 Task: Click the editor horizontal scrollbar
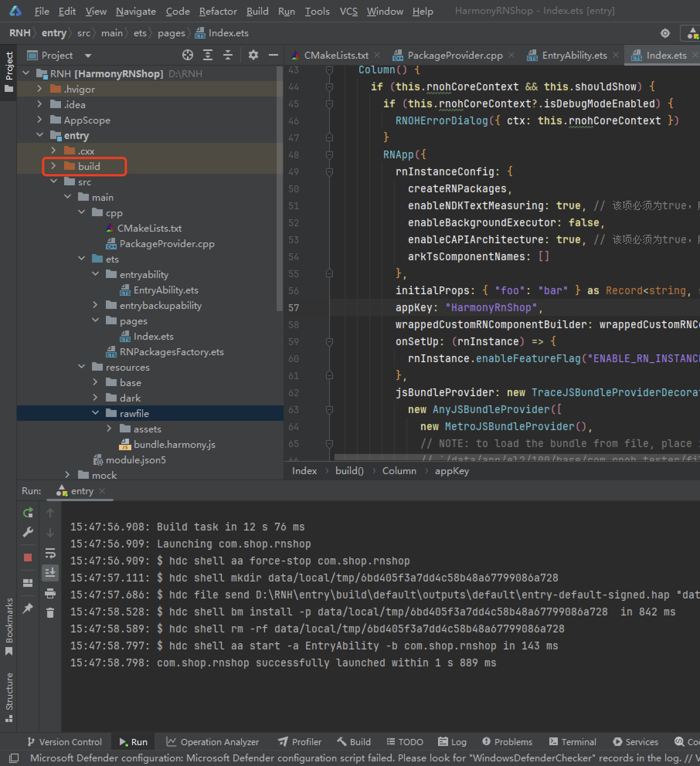[517, 458]
